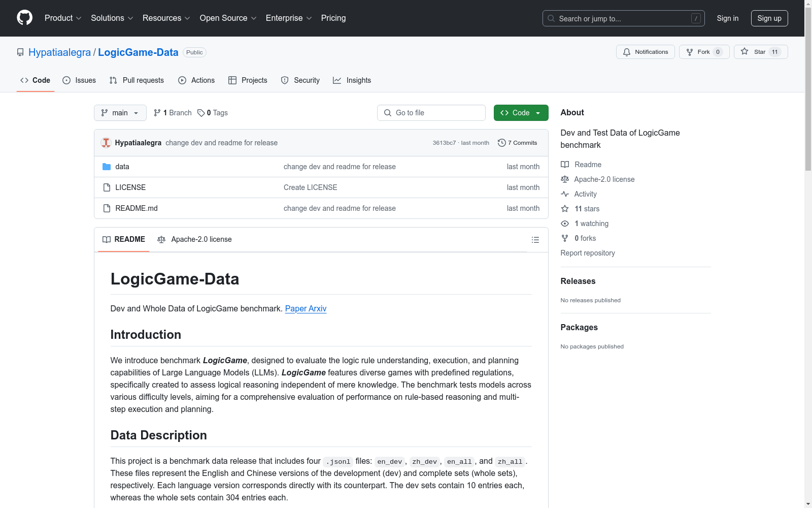Switch to the Code repository tab
Viewport: 812px width, 508px height.
[x=36, y=80]
